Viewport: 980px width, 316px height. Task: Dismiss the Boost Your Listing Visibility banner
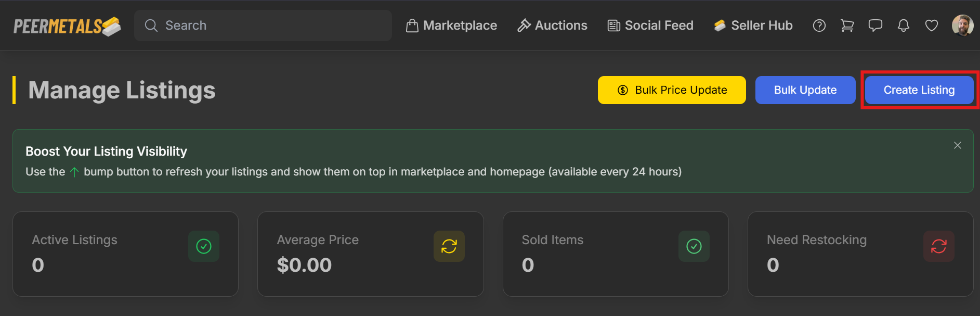tap(958, 145)
